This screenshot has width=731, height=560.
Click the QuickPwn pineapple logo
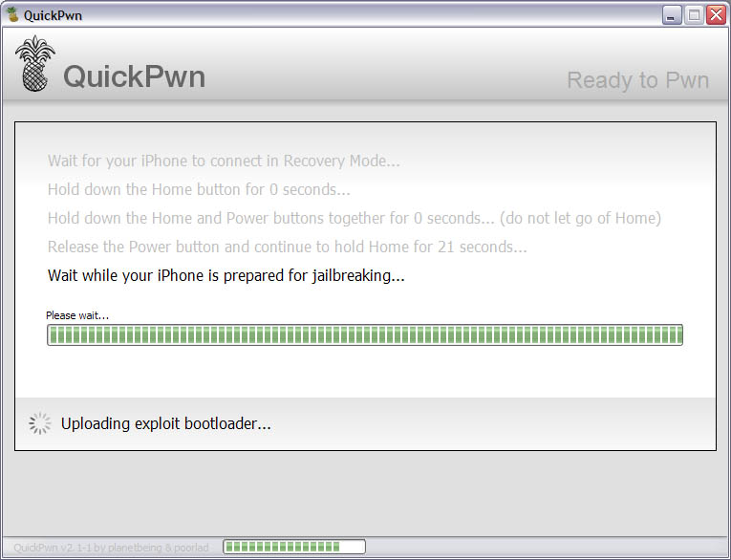[35, 63]
